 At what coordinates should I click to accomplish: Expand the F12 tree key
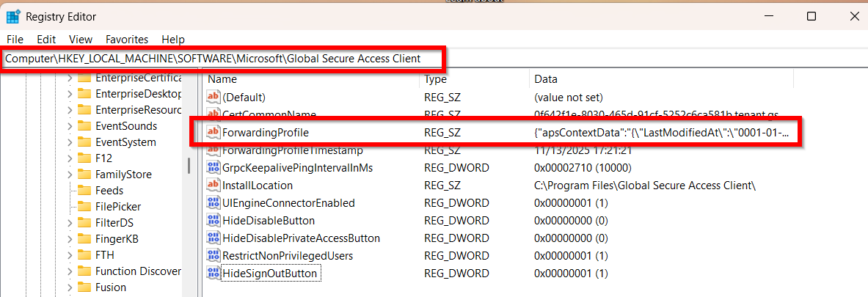[x=70, y=158]
